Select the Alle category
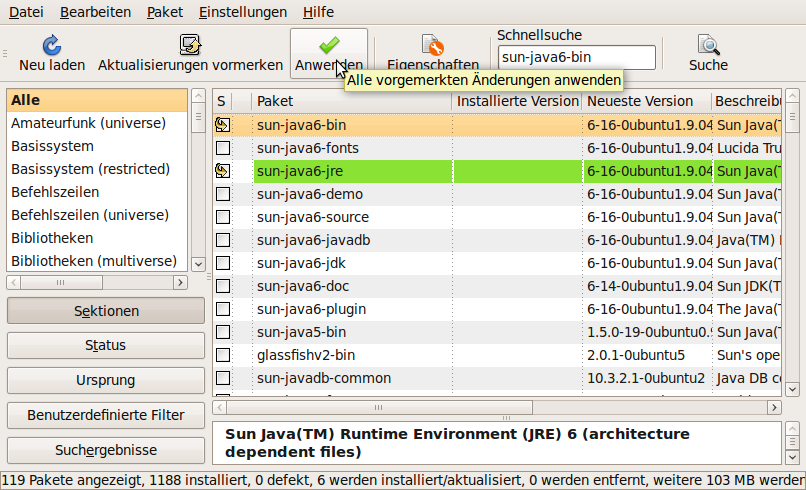This screenshot has width=806, height=490. point(97,100)
